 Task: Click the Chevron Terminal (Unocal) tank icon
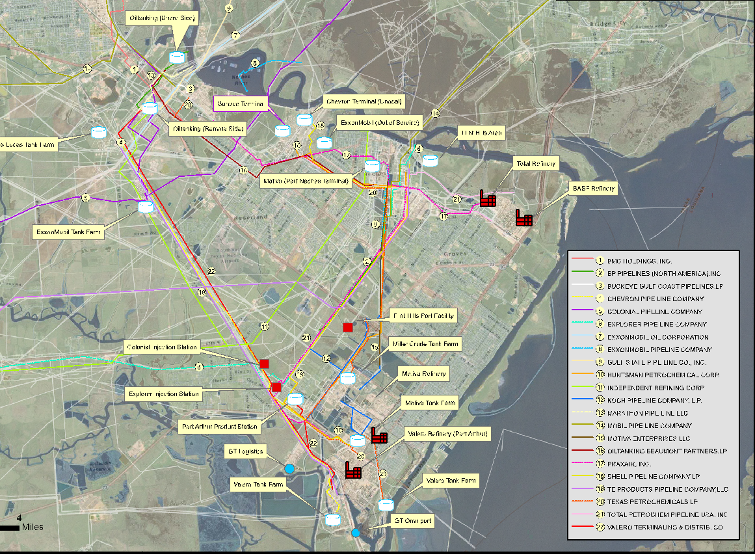[x=304, y=120]
